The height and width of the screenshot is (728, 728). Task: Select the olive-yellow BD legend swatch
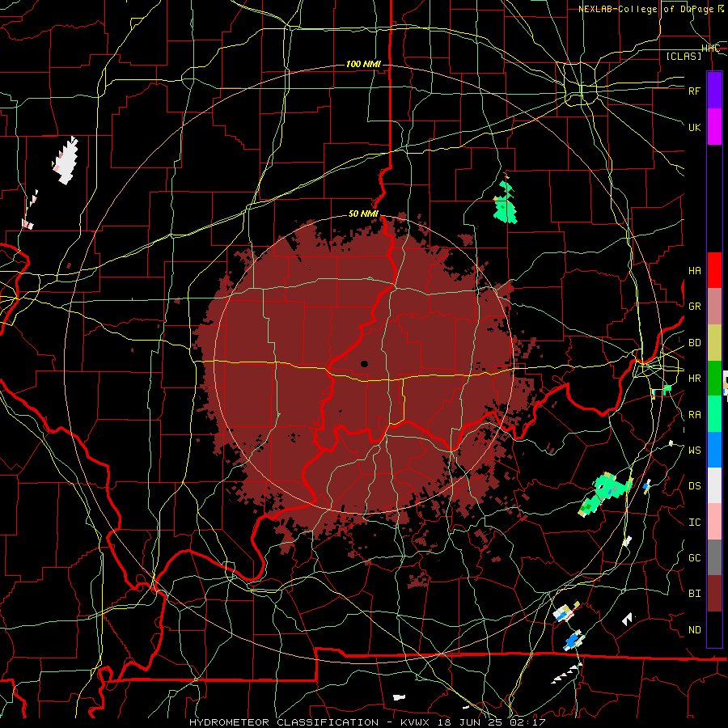[x=714, y=343]
